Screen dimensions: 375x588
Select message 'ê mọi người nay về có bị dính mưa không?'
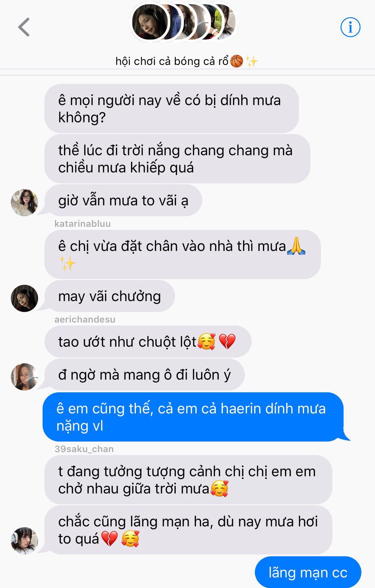171,109
